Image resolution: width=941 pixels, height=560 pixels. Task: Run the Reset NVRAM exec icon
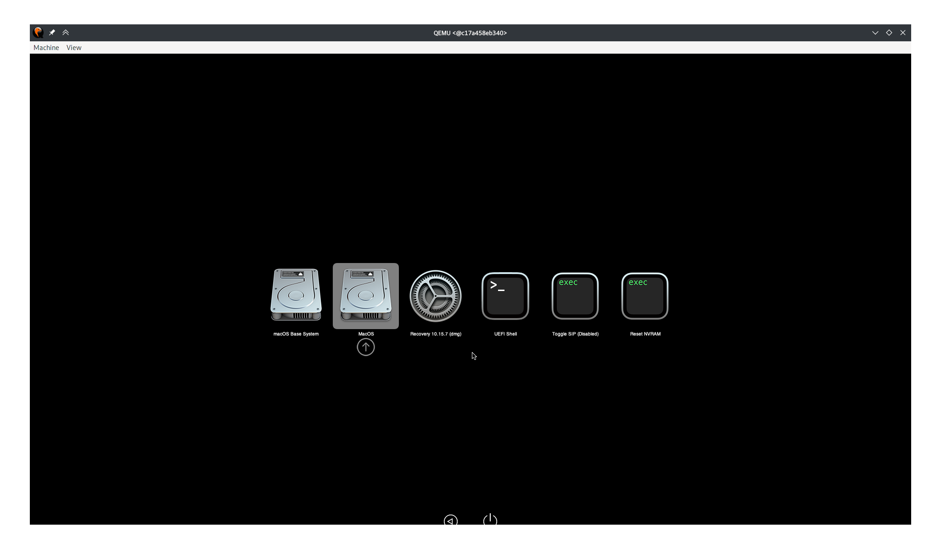644,296
